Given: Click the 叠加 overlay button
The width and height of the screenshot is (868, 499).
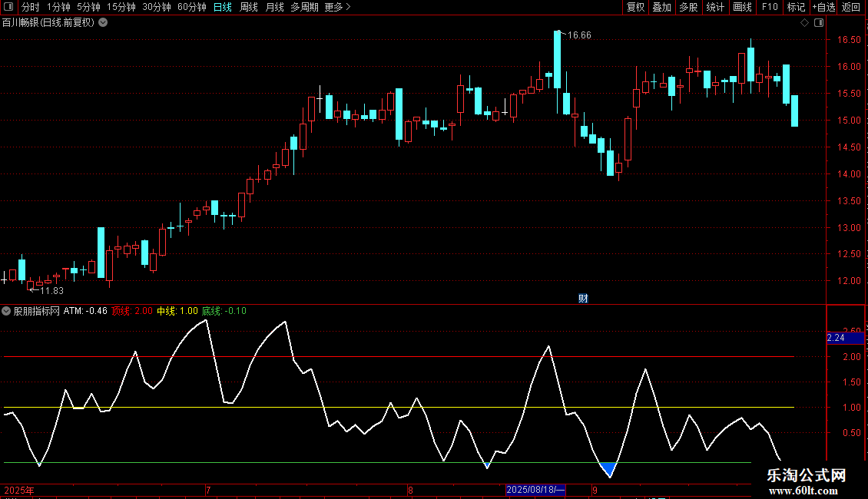Looking at the screenshot, I should [661, 7].
